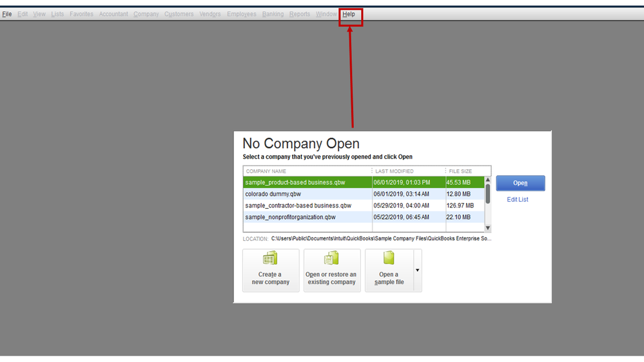The image size is (644, 362).
Task: Open the Banking menu
Action: point(273,14)
